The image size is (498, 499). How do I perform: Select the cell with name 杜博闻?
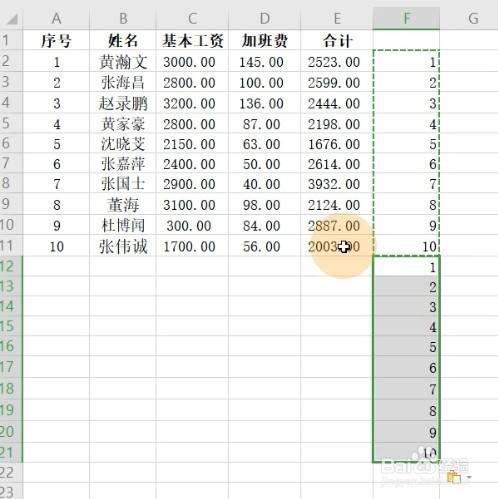(x=123, y=226)
